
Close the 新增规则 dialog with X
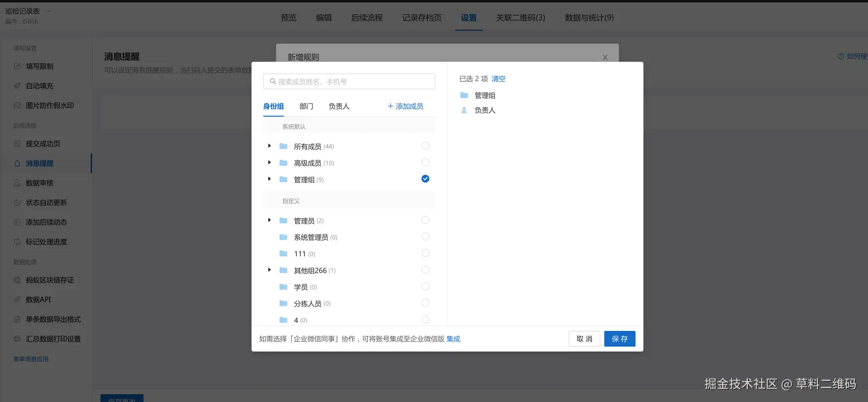pyautogui.click(x=605, y=57)
